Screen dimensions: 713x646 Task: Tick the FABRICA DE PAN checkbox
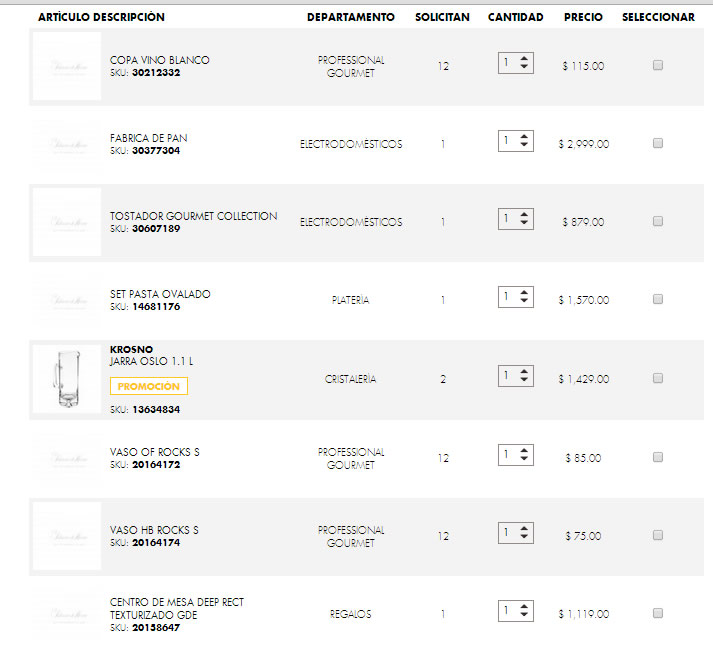657,143
